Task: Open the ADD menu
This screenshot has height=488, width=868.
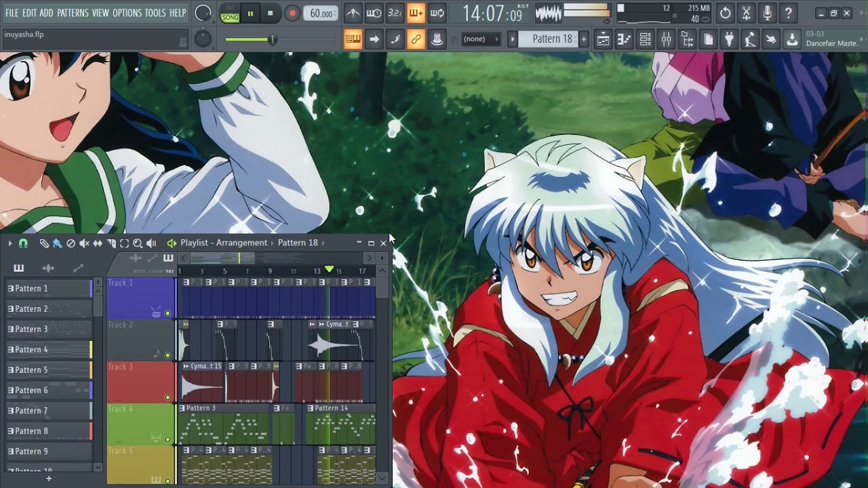Action: (46, 13)
